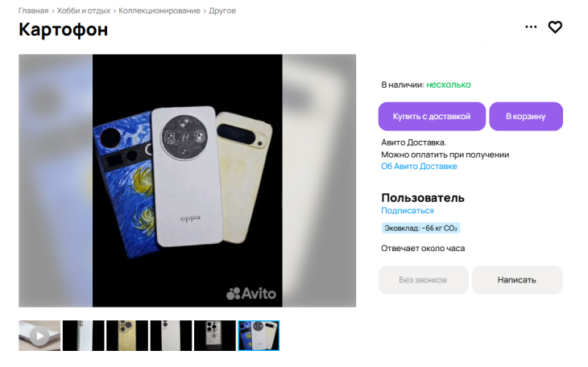This screenshot has height=367, width=588.
Task: Open Хобби и отдых breadcrumb category
Action: pyautogui.click(x=84, y=10)
